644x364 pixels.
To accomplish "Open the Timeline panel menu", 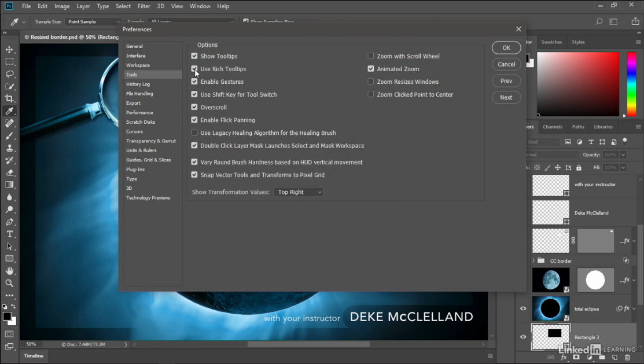I will (x=490, y=356).
